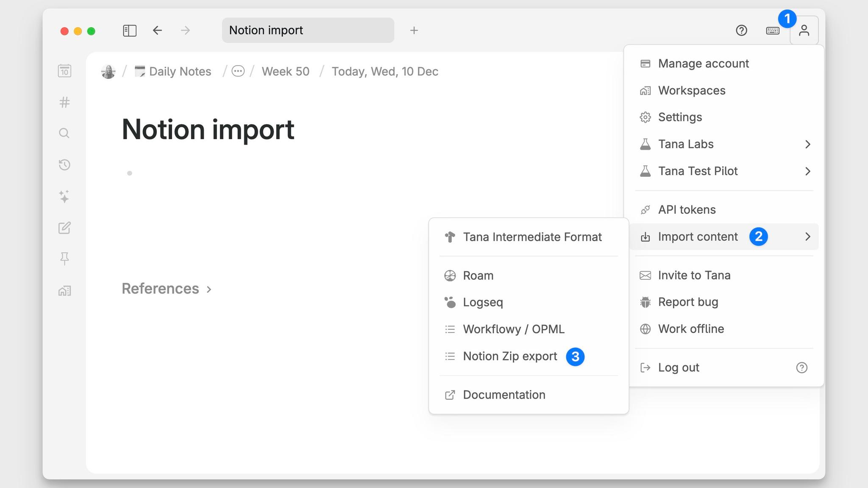Open the hashtag supertags icon
Screen dimensions: 868x488
click(64, 102)
